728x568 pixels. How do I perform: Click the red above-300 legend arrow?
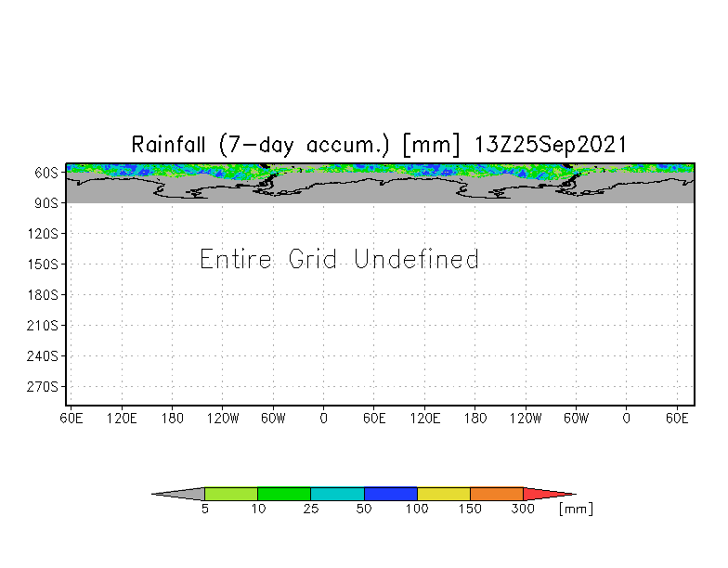click(550, 494)
